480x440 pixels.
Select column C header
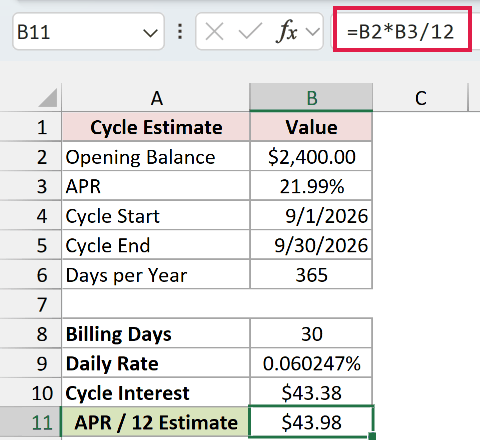(420, 98)
